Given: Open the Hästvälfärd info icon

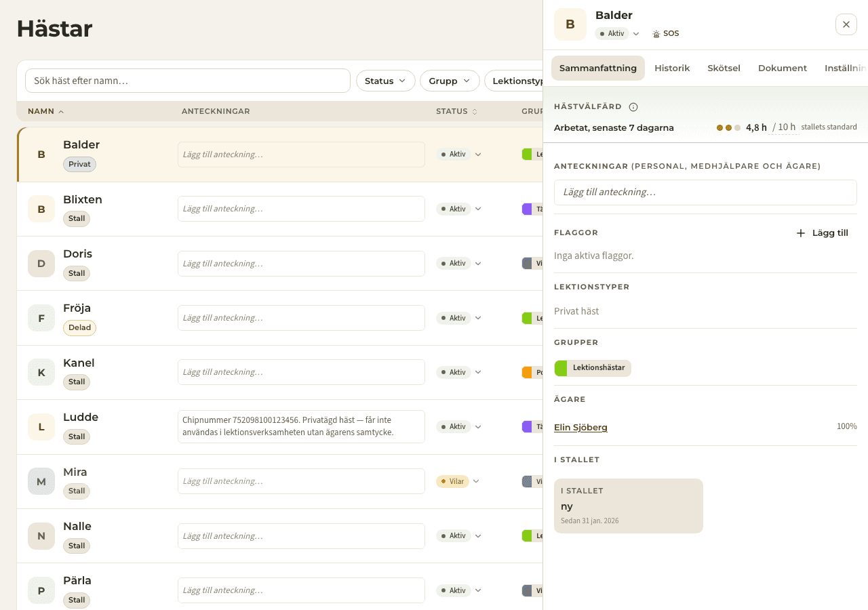Looking at the screenshot, I should 633,106.
